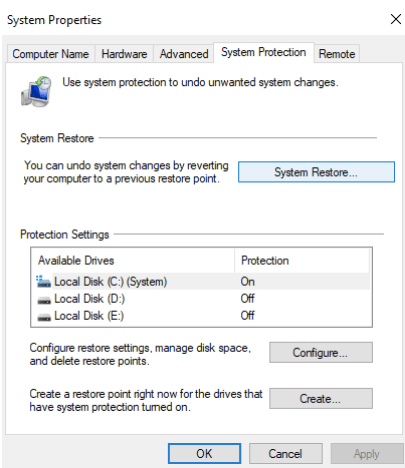Click the System Properties window title
405x468 pixels.
click(54, 20)
